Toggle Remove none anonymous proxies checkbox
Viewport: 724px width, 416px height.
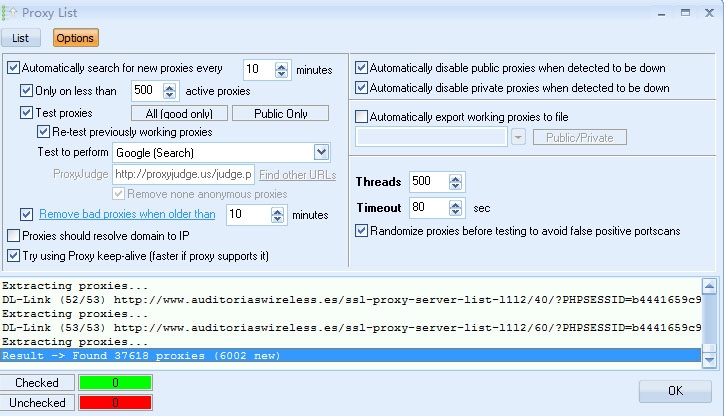(119, 193)
